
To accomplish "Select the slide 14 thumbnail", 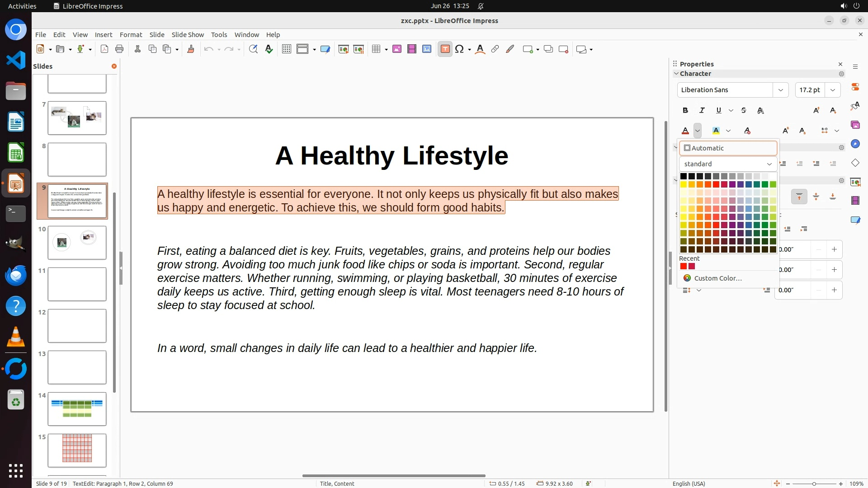I will tap(77, 409).
